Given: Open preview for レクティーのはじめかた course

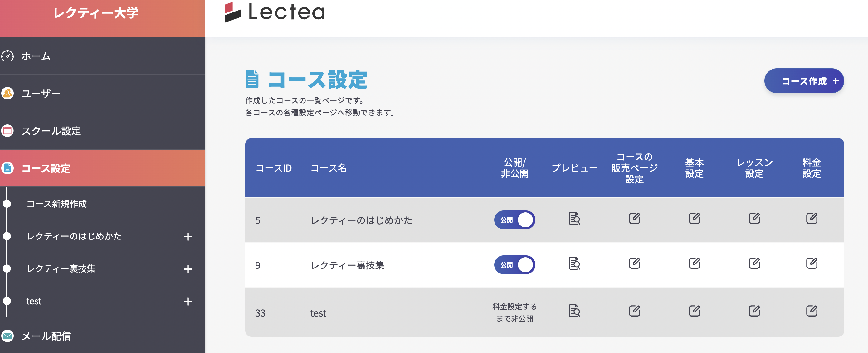Looking at the screenshot, I should 574,218.
